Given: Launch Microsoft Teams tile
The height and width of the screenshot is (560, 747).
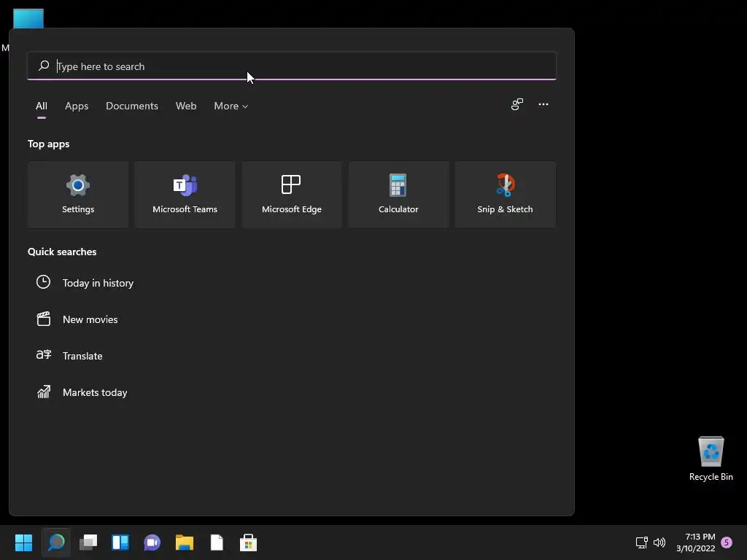Looking at the screenshot, I should tap(185, 195).
